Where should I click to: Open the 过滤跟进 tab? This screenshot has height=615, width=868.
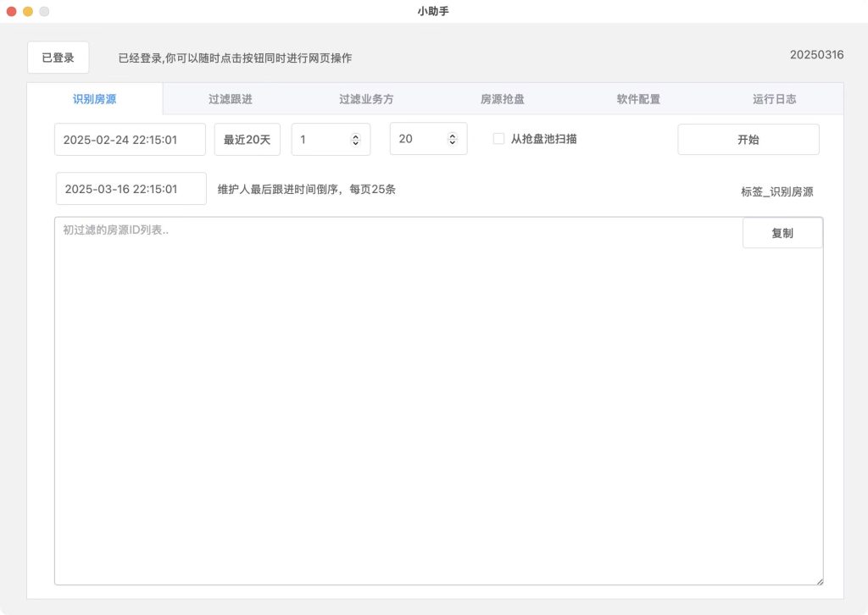point(231,99)
